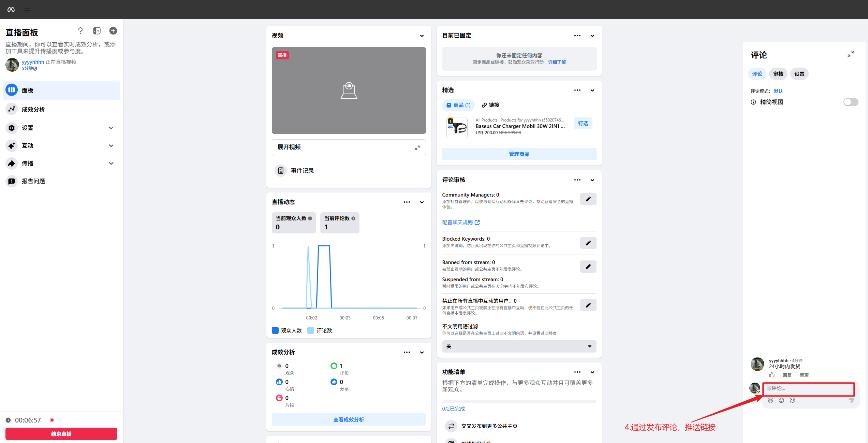Collapse the comments panel with arrows icon
868x443 pixels.
(851, 54)
